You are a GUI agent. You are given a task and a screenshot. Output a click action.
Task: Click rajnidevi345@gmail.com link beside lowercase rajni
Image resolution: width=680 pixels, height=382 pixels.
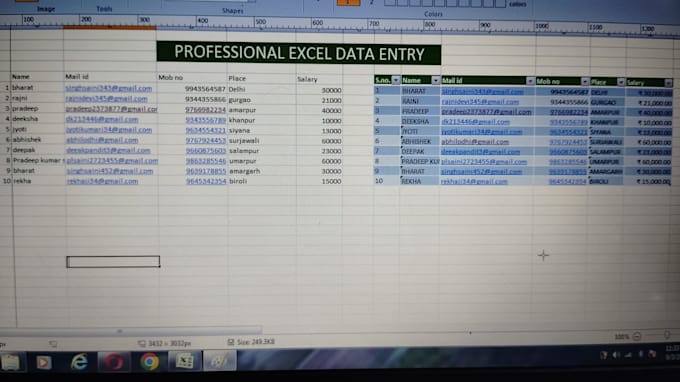106,98
